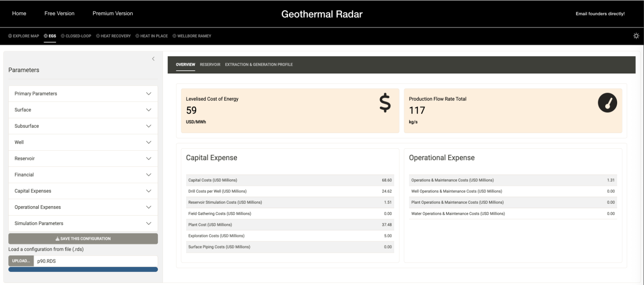Click Save This Configuration button
The image size is (644, 285).
(x=83, y=239)
